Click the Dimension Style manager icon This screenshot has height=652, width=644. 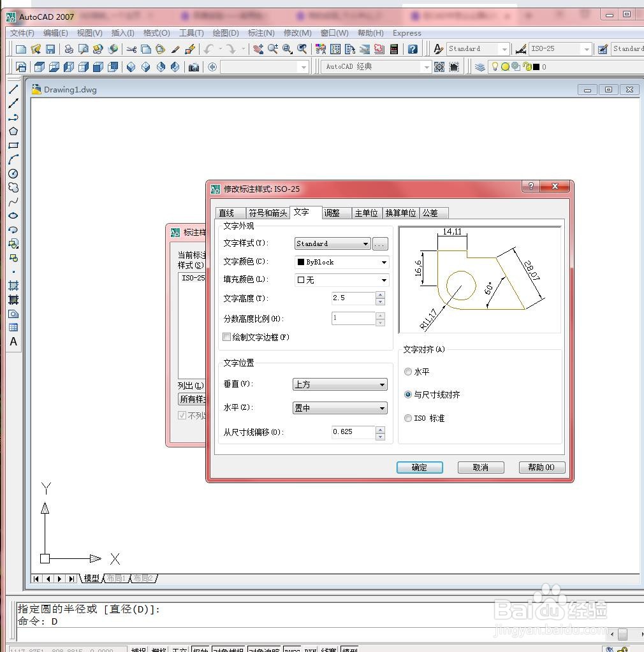coord(520,49)
